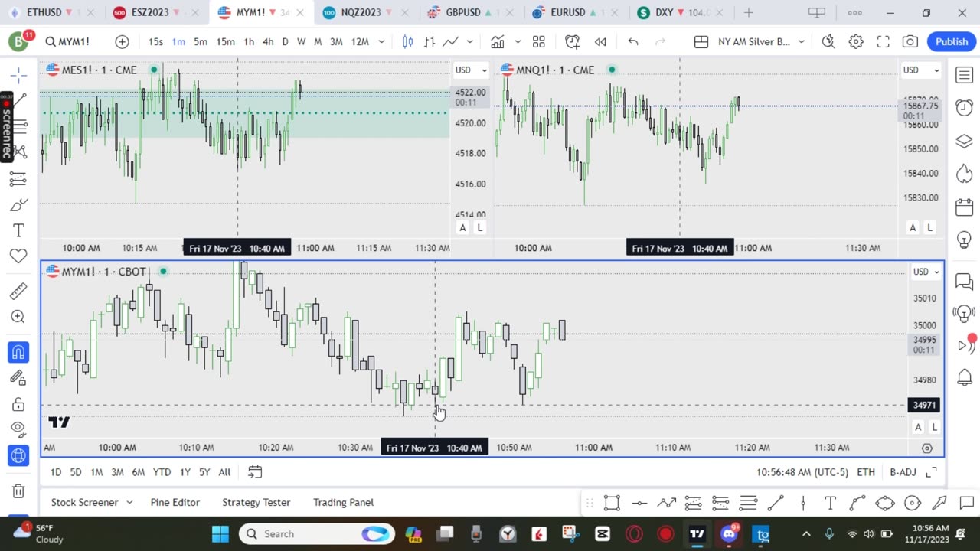This screenshot has height=551, width=980.
Task: Open the Strategy Tester tab
Action: [x=256, y=503]
